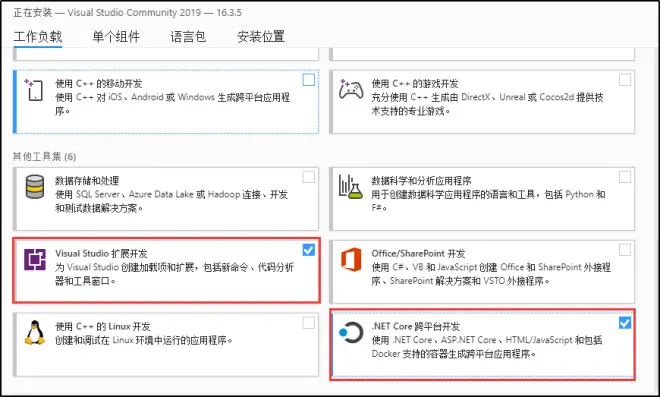Click the C++ game development controller icon
660x397 pixels.
pos(351,89)
